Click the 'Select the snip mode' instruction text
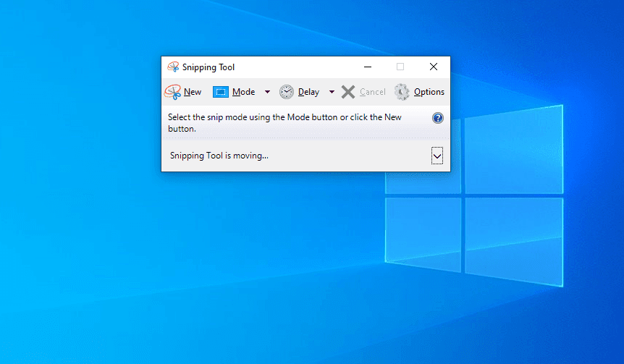 (x=284, y=123)
